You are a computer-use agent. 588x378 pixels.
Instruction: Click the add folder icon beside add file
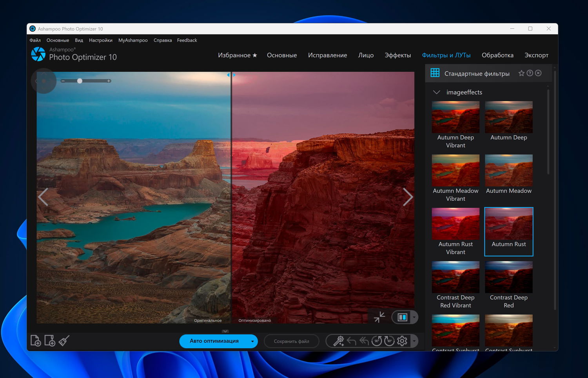coord(50,341)
